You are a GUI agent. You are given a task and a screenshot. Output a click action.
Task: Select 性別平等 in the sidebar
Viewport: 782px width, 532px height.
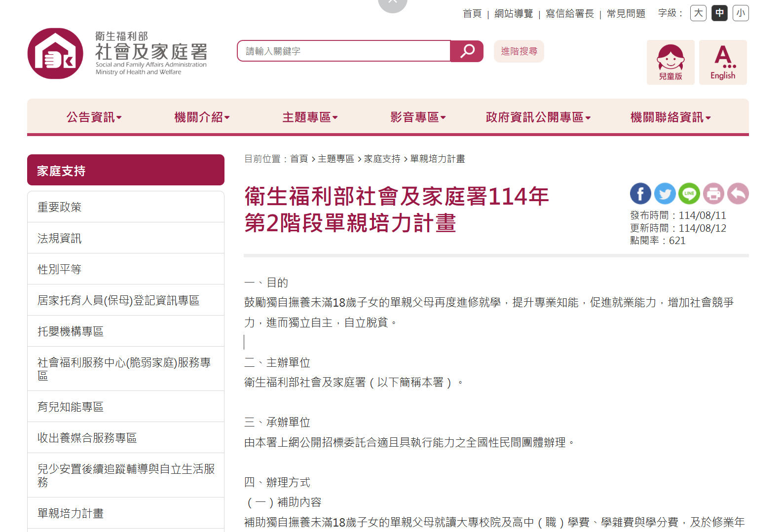click(126, 269)
